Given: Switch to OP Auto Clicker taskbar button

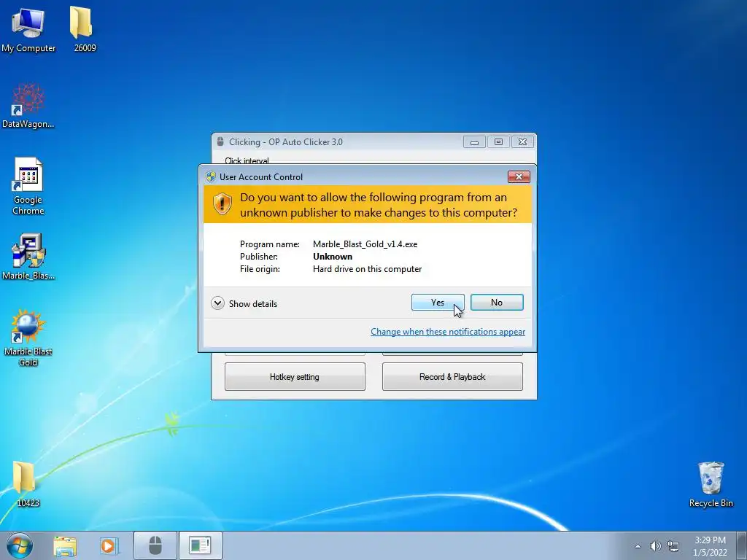Looking at the screenshot, I should point(155,545).
